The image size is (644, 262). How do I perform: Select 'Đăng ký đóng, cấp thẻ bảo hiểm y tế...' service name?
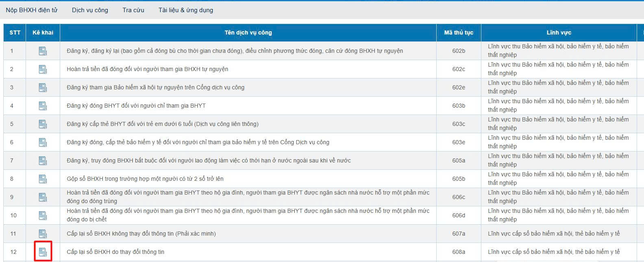(x=198, y=142)
